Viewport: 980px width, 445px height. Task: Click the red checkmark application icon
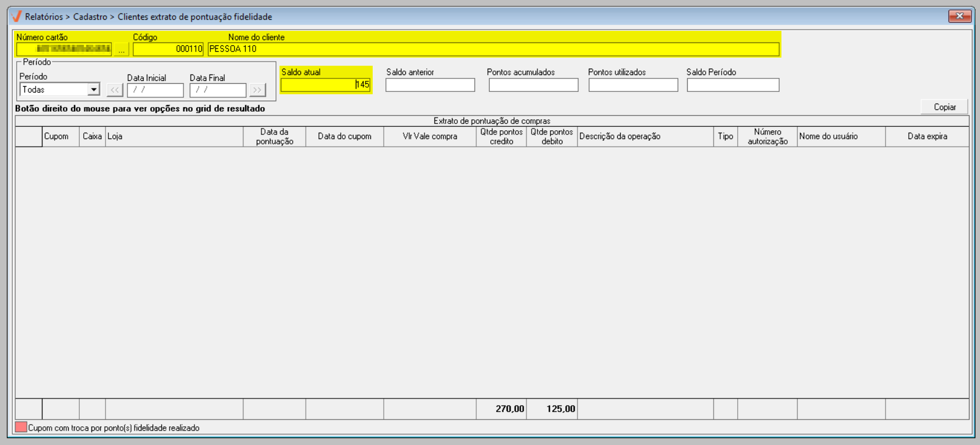tap(16, 16)
